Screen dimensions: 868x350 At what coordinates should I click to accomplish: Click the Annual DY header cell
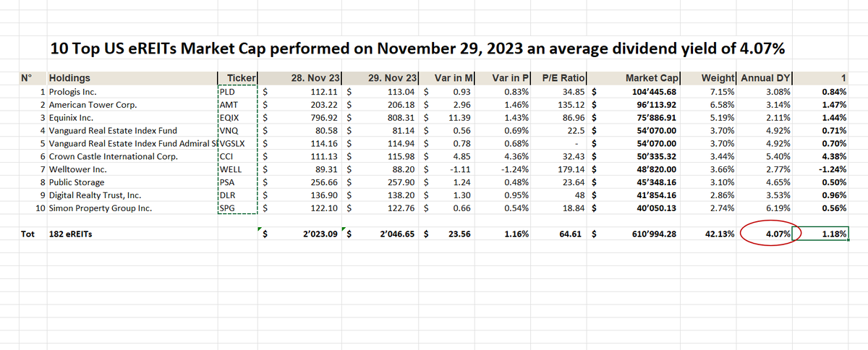click(x=765, y=78)
